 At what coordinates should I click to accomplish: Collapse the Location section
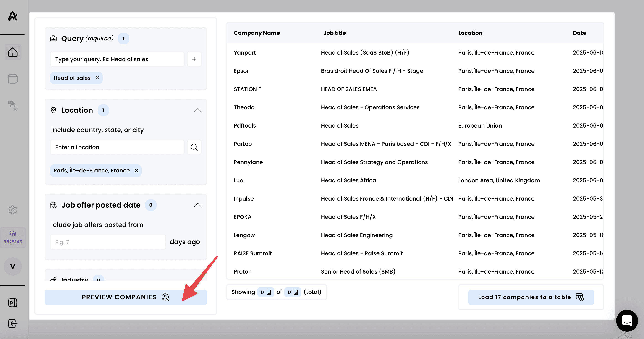coord(198,110)
